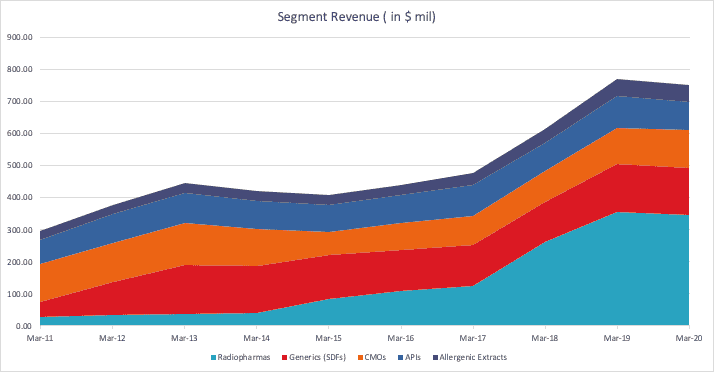Screen dimensions: 714x372
Task: Click the 100.00 y-axis value
Action: pos(20,294)
